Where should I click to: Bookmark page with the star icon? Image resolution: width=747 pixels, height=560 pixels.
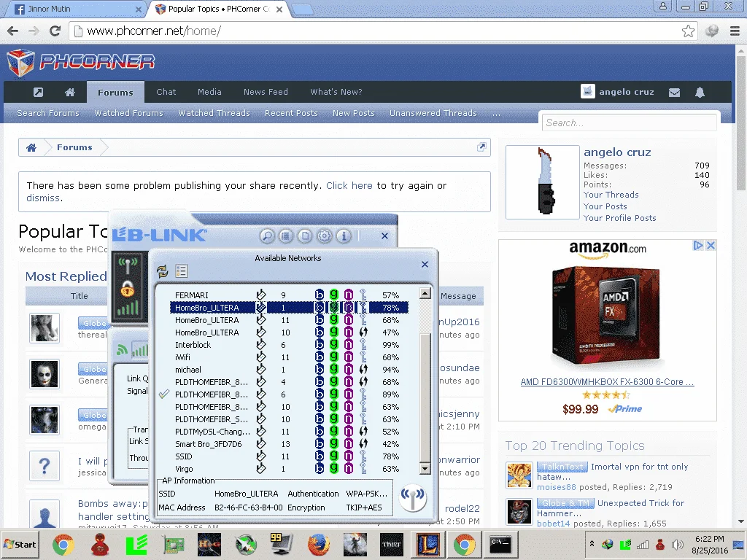click(x=687, y=31)
